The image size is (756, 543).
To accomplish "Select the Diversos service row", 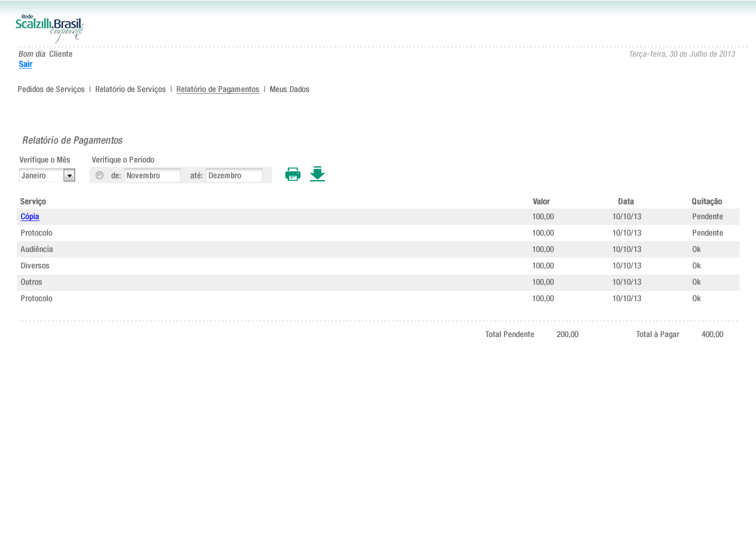I will (35, 266).
